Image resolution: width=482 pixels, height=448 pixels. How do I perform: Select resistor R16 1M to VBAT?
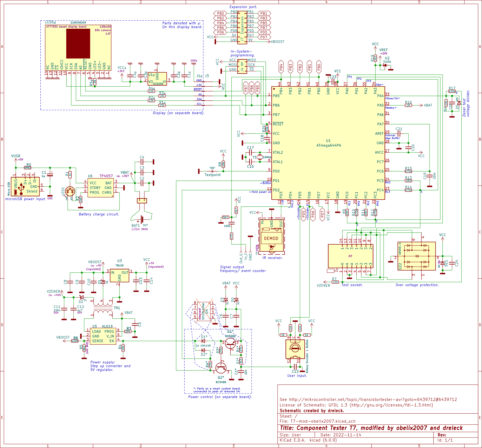[408, 105]
